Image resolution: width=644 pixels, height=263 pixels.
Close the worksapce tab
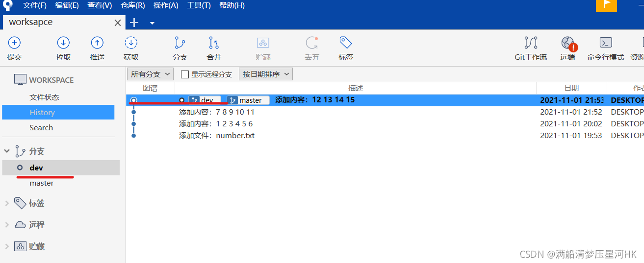(x=118, y=23)
